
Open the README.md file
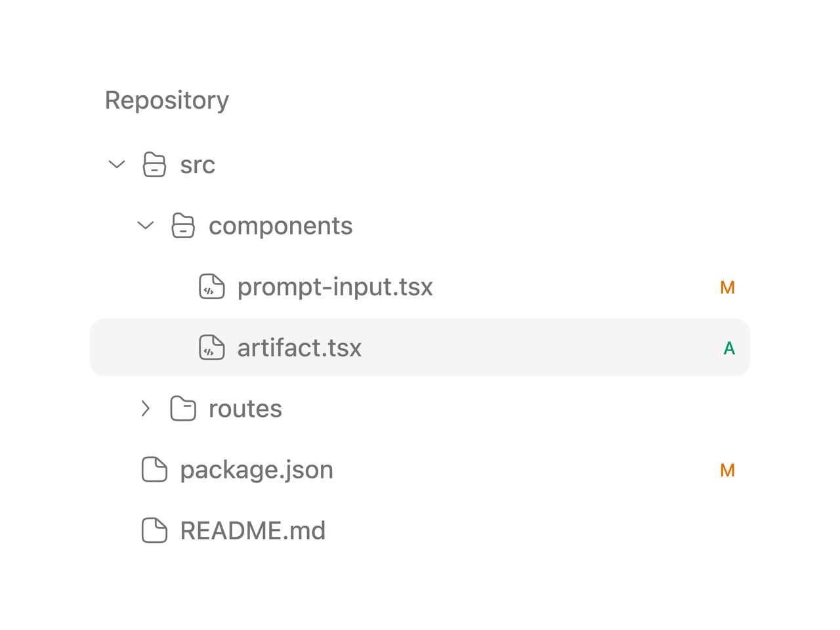253,530
